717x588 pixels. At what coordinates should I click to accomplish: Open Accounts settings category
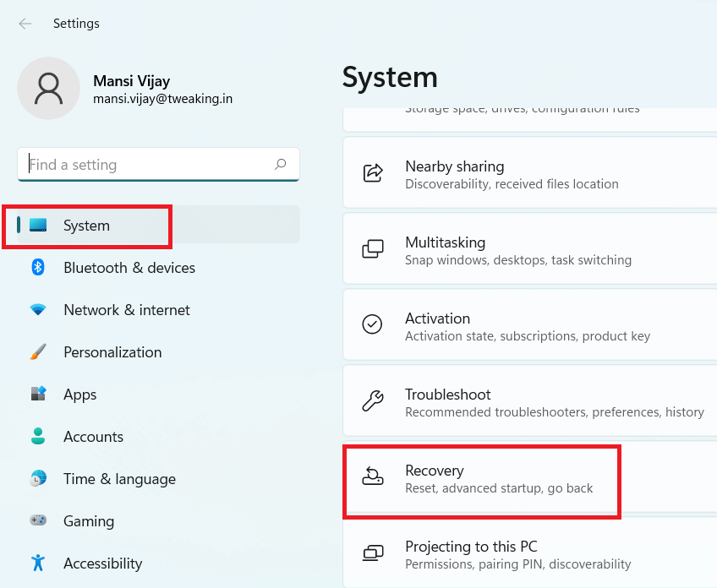(158, 436)
